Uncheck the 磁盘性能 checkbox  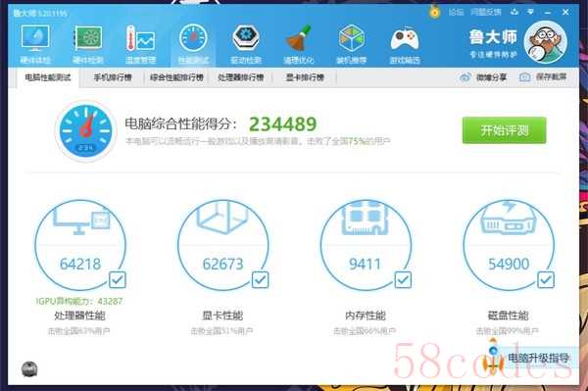[x=546, y=279]
